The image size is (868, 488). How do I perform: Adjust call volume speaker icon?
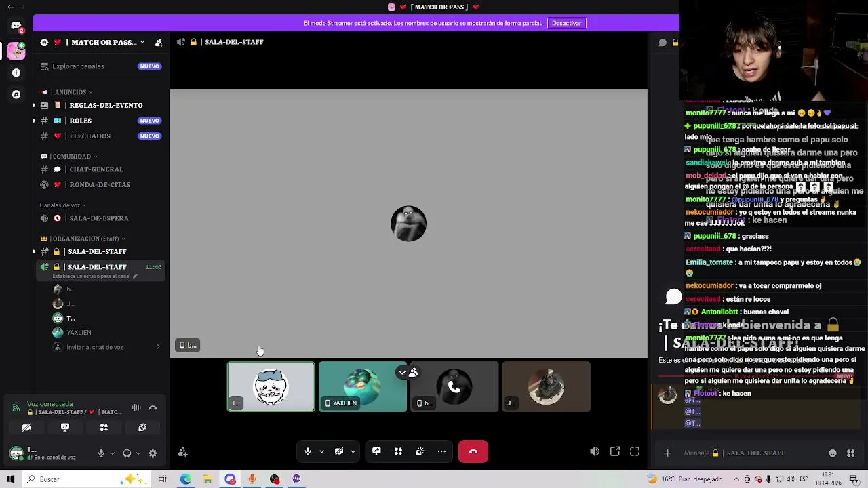point(595,451)
